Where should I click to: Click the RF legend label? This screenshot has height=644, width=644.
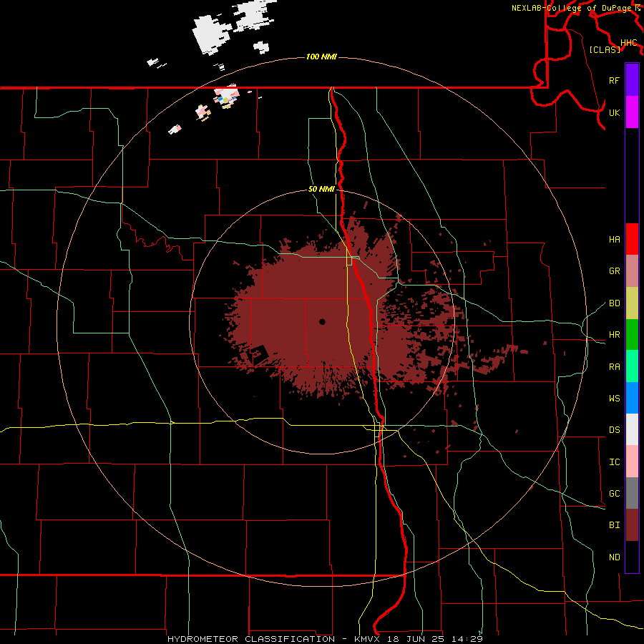tap(614, 80)
